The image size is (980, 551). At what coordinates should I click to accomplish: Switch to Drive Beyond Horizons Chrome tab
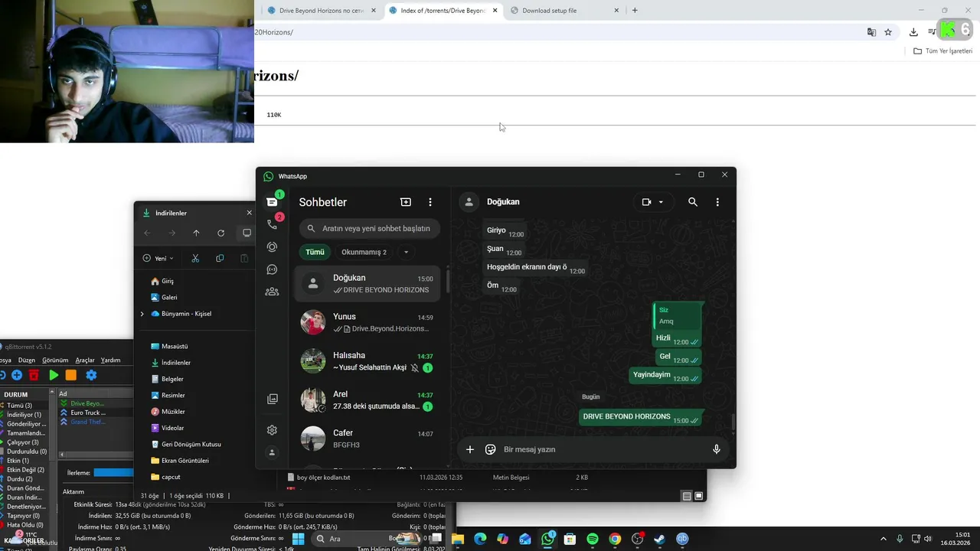tap(322, 11)
